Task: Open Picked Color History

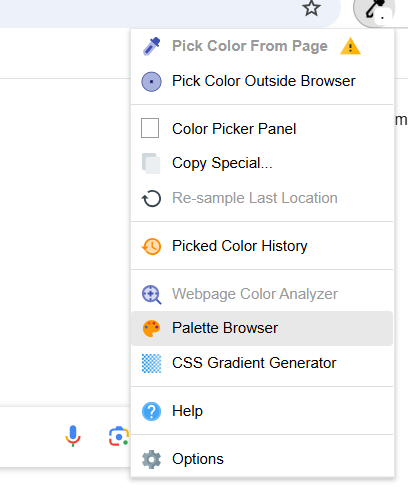Action: tap(262, 246)
